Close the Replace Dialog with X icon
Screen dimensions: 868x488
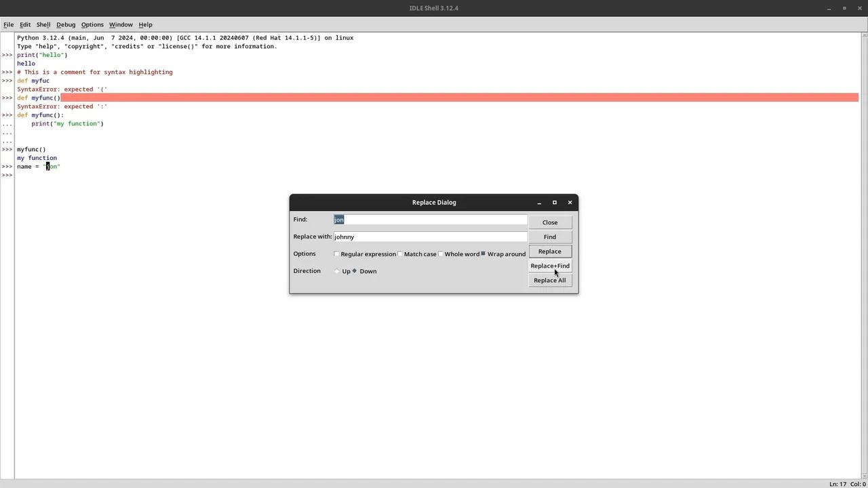click(x=570, y=203)
